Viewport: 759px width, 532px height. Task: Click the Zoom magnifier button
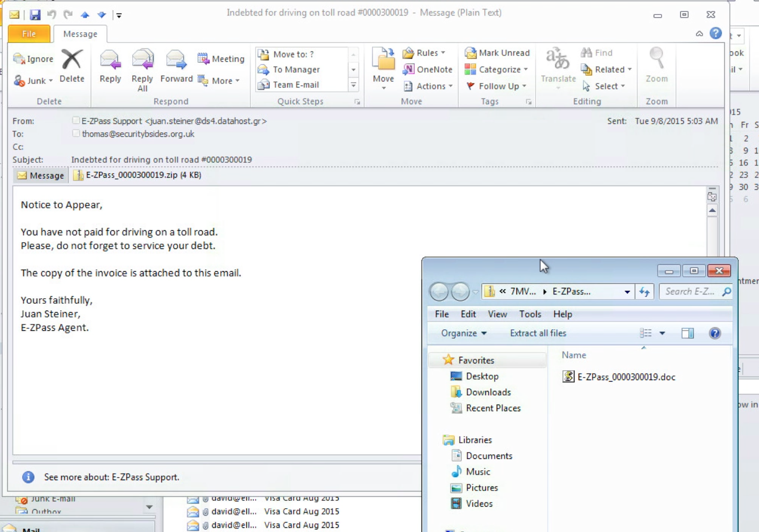656,66
